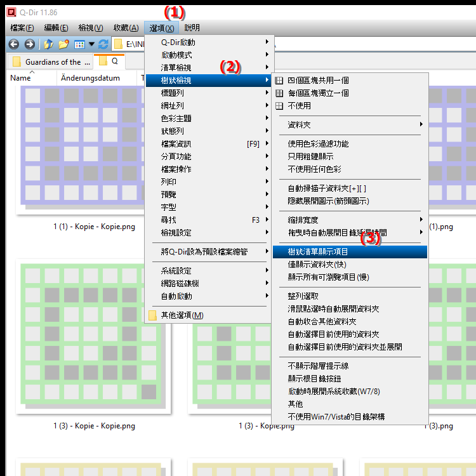Open the 檔案(F) menu
Viewport: 476px width, 476px height.
[22, 28]
